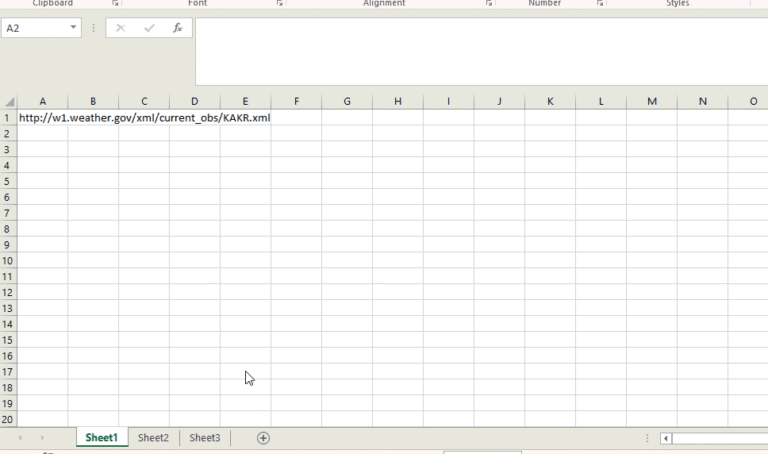Image resolution: width=768 pixels, height=454 pixels.
Task: Select column H header
Action: pos(398,101)
